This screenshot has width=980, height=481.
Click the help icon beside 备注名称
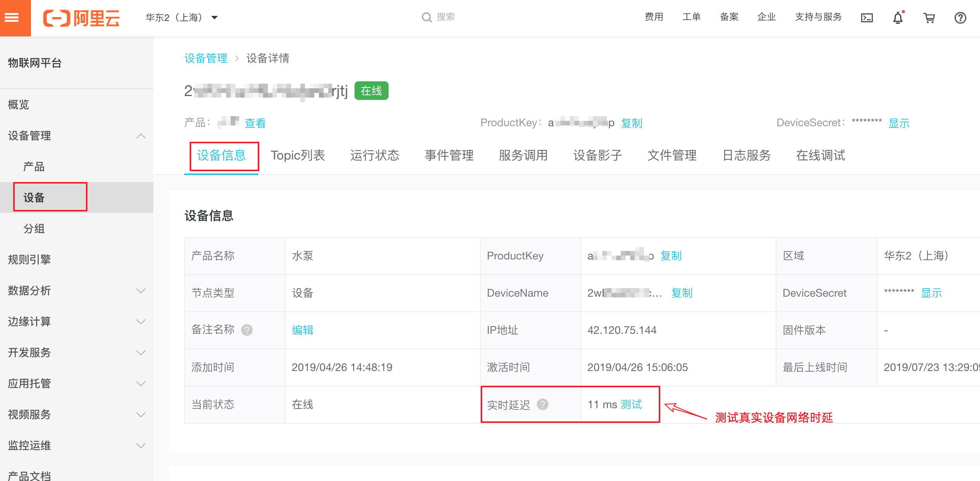pos(247,330)
